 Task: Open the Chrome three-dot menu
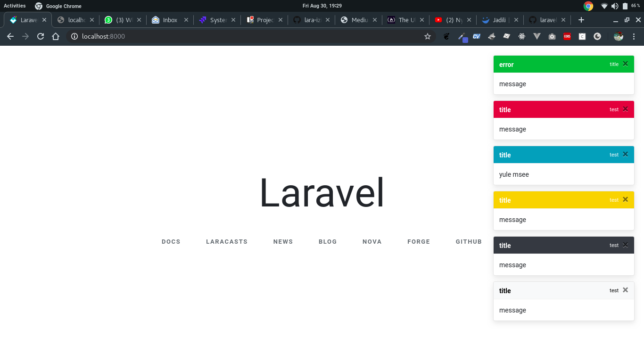click(x=634, y=36)
